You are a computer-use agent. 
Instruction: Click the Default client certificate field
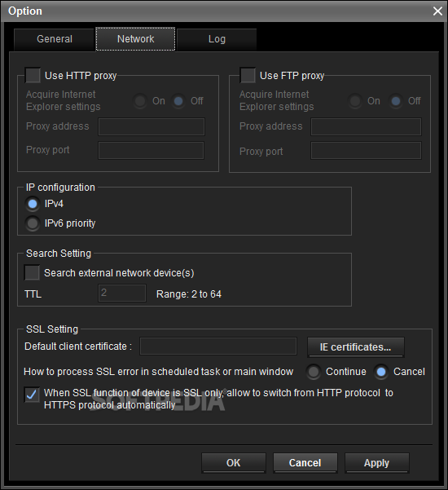click(x=218, y=347)
